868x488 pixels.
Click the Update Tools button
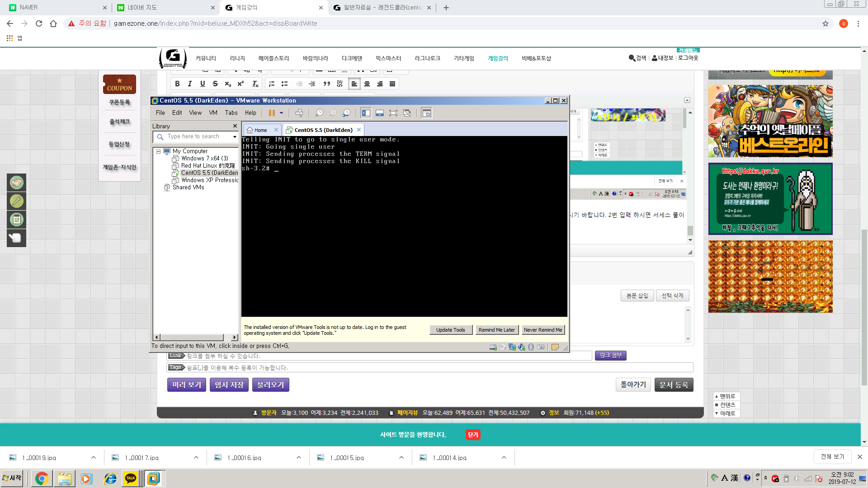[450, 330]
